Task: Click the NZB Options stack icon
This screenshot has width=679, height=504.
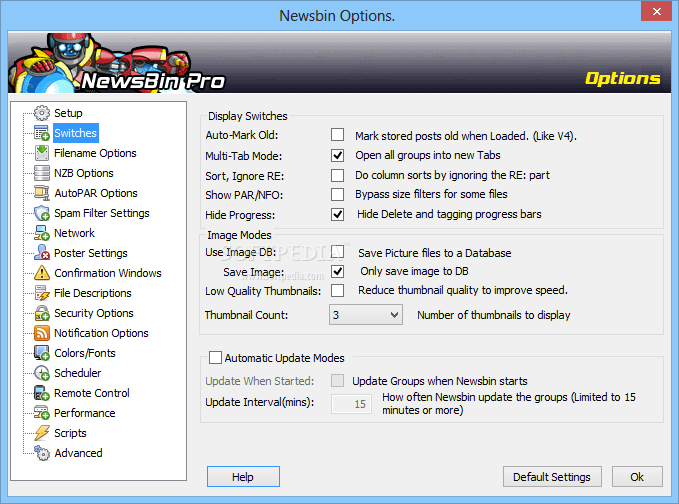Action: pos(42,173)
